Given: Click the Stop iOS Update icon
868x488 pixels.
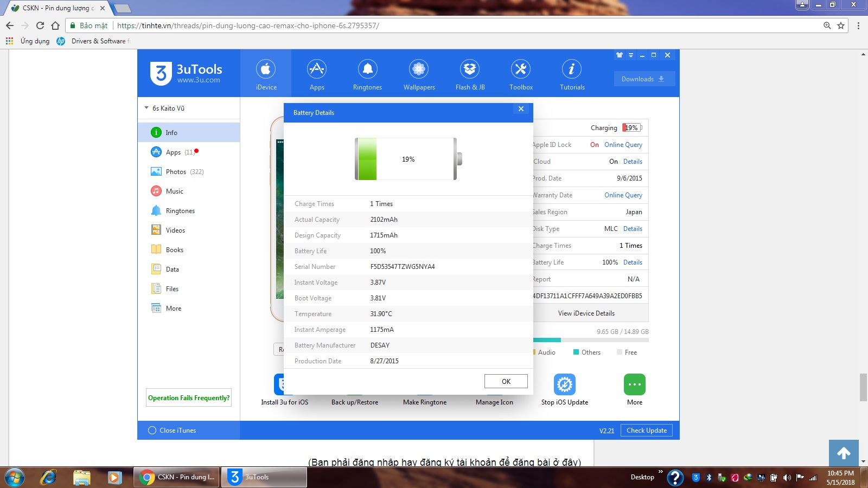Looking at the screenshot, I should [565, 384].
